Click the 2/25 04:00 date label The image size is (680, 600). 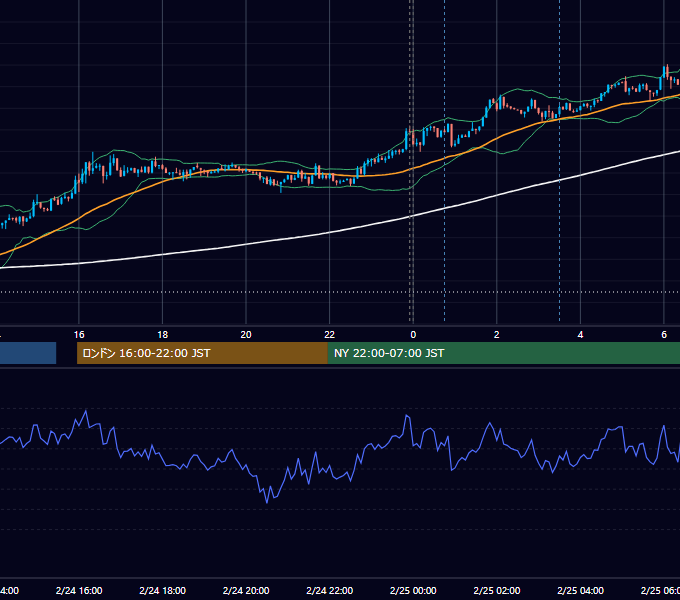pos(580,591)
